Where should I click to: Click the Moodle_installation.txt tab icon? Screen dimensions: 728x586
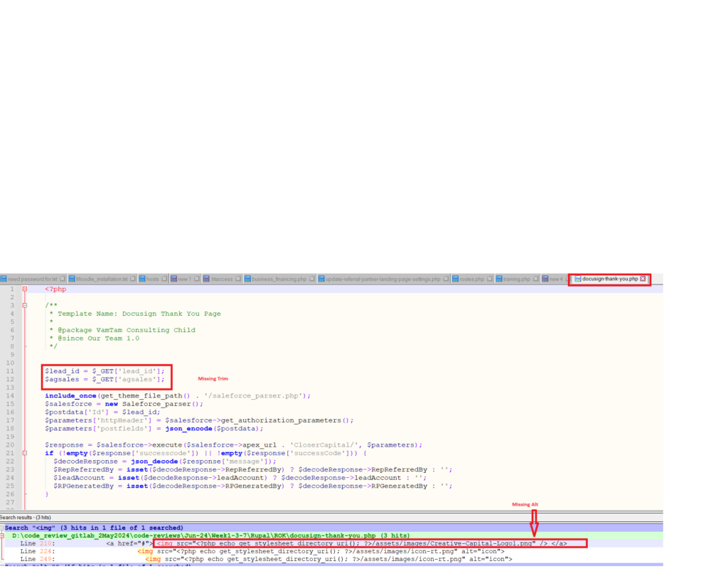point(72,279)
